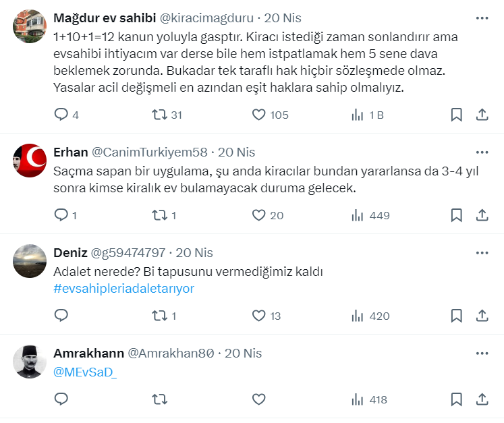
Task: Share Mağdur ev sahibi's tweet
Action: coord(482,115)
